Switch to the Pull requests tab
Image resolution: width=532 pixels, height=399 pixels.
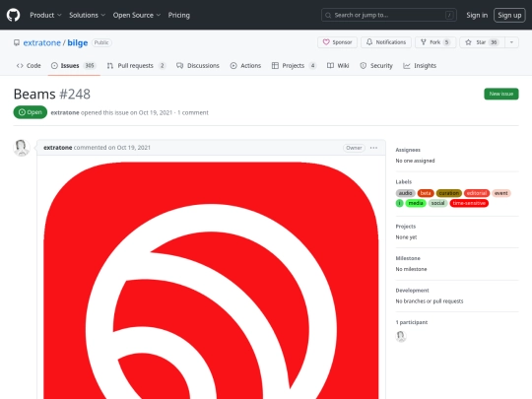136,65
